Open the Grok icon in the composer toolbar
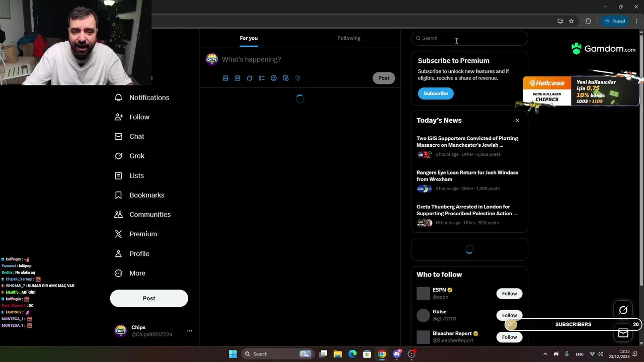This screenshot has width=644, height=362. coord(250,78)
